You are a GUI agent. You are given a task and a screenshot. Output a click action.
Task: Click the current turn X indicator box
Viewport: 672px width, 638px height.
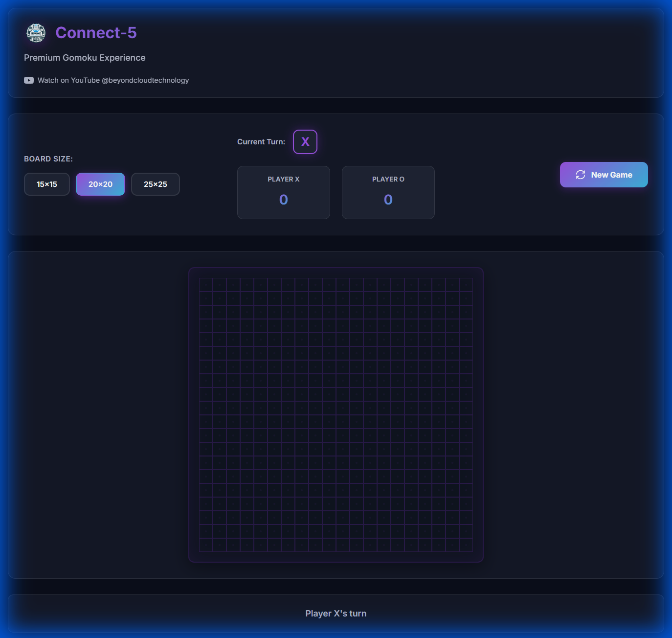pyautogui.click(x=305, y=142)
